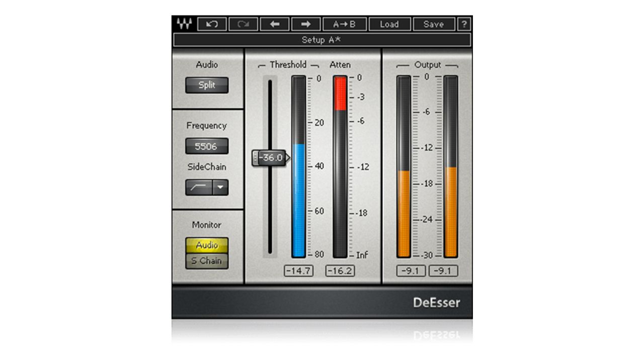Viewport: 644px width, 362px height.
Task: Click the Frequency label
Action: click(x=207, y=126)
